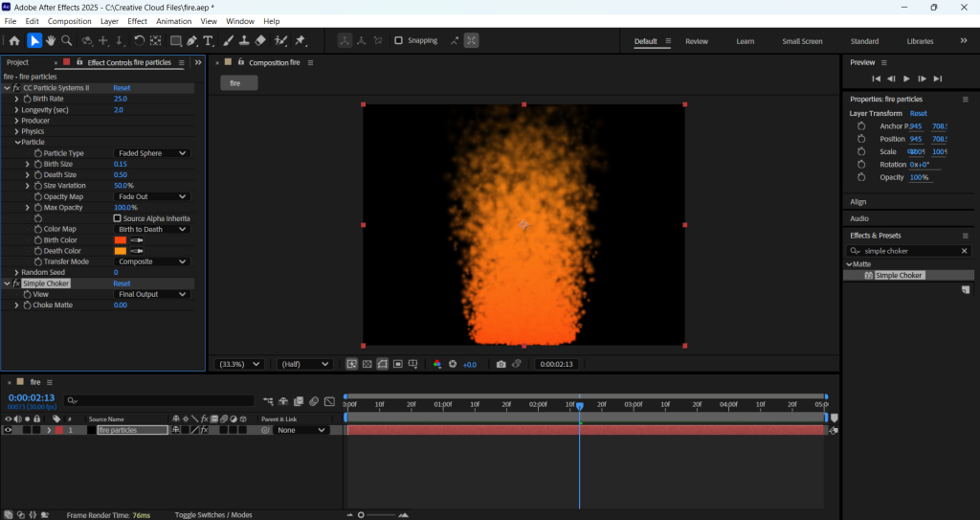Select the Hand tool in toolbar
This screenshot has width=980, height=520.
click(51, 41)
